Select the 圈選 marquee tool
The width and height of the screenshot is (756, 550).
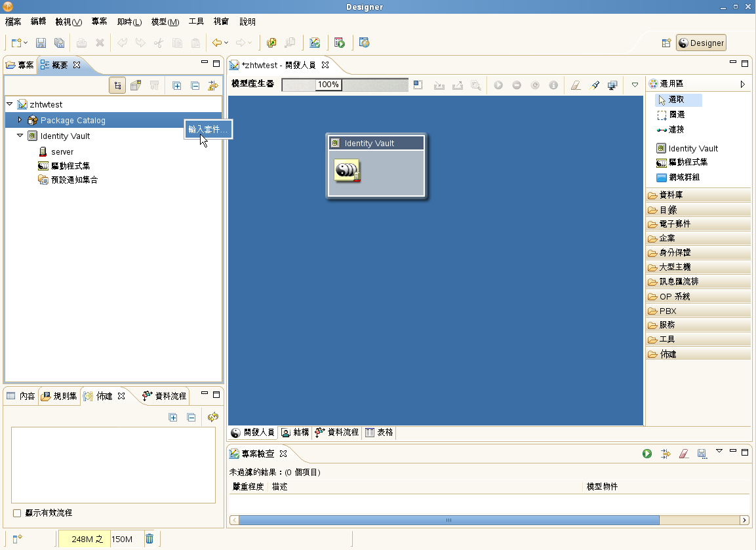click(x=671, y=115)
